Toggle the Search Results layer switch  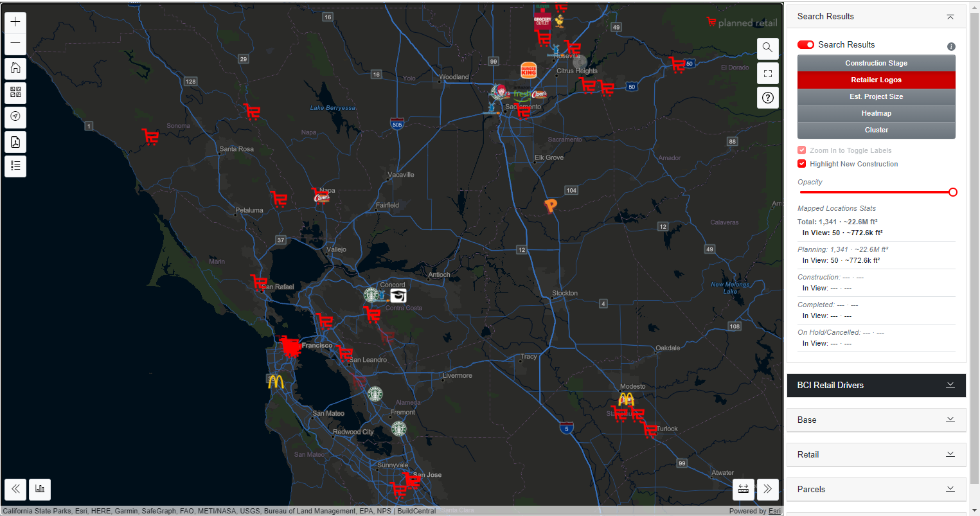pos(806,44)
